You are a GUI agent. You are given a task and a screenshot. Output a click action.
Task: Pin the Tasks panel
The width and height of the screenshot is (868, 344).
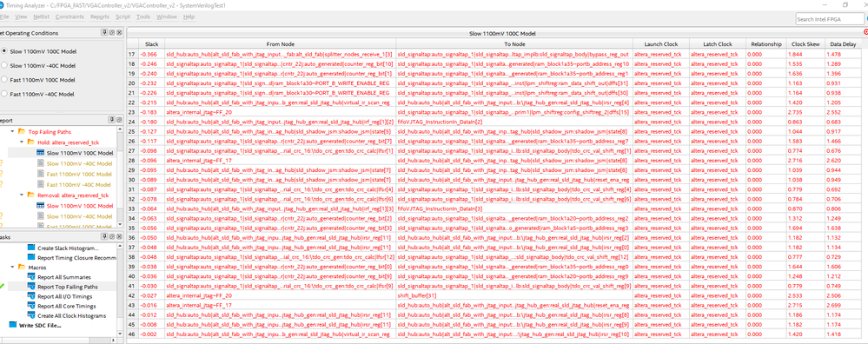(x=103, y=236)
